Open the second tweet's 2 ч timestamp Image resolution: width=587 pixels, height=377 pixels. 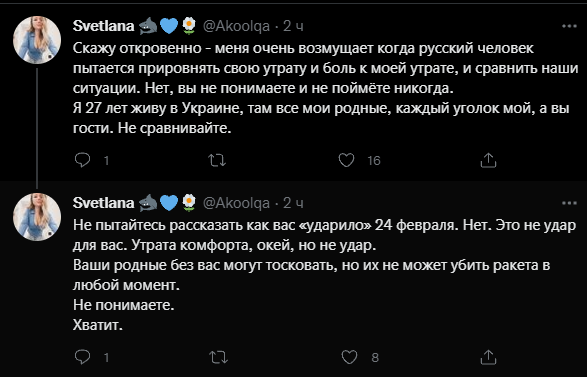click(293, 203)
